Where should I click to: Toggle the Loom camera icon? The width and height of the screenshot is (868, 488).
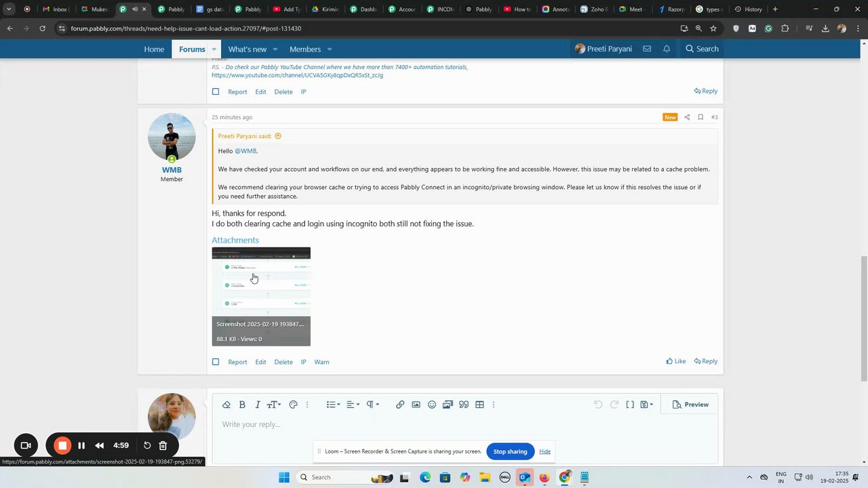coord(26,445)
